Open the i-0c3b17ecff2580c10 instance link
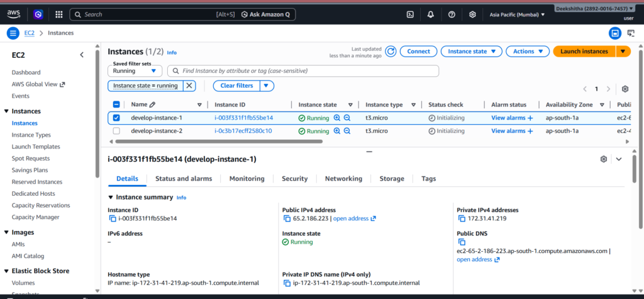This screenshot has height=299, width=644. tap(243, 131)
